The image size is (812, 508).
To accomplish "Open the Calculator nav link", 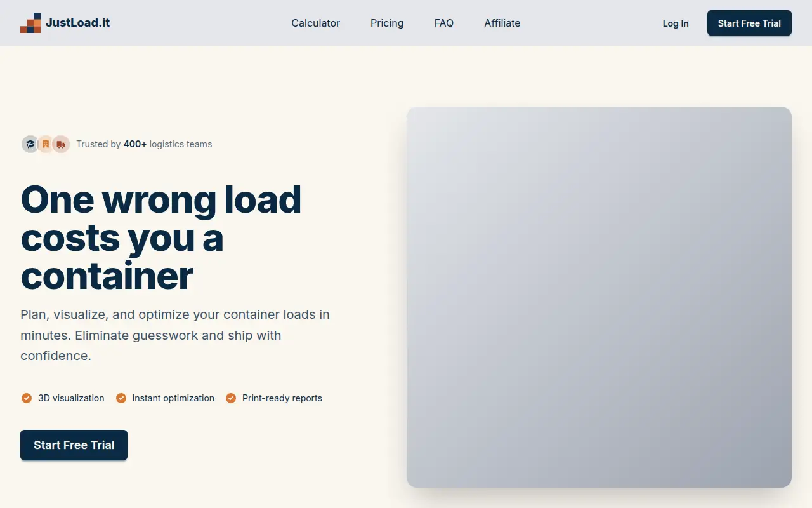I will point(315,23).
